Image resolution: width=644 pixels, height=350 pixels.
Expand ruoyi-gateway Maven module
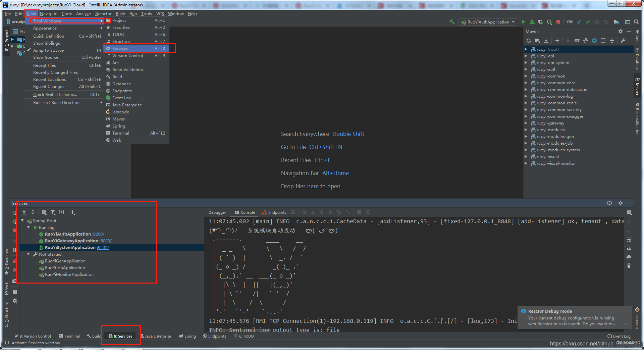526,123
